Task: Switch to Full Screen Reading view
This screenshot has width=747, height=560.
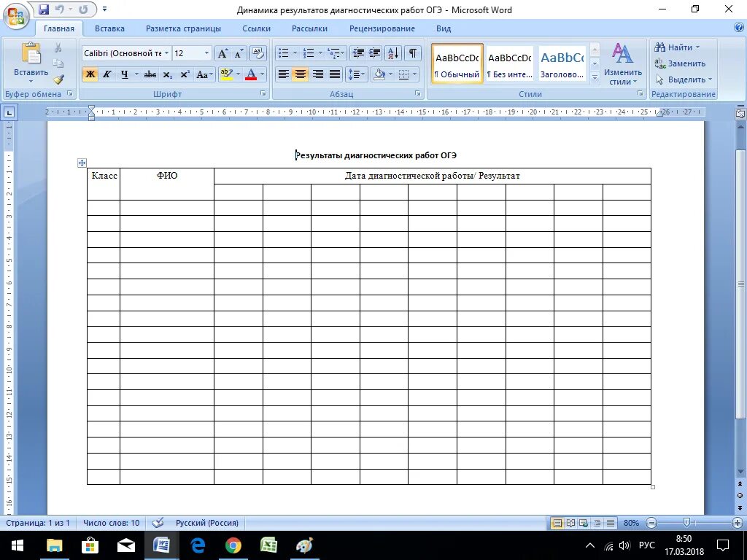Action: (x=570, y=523)
